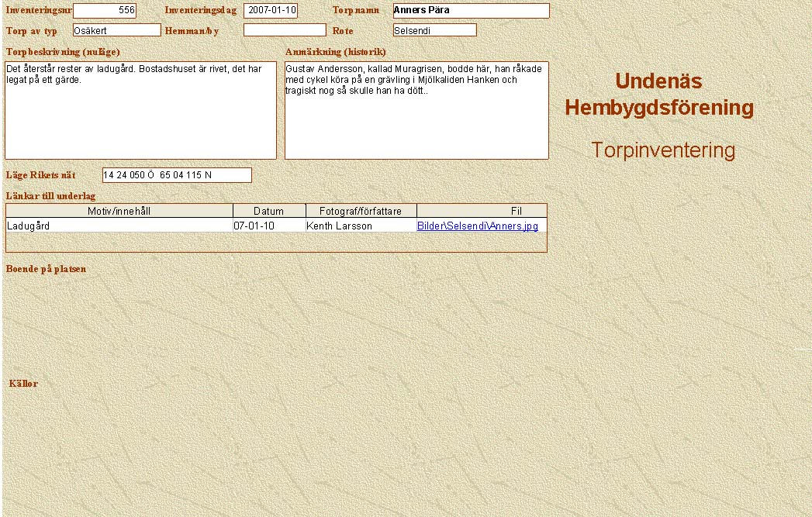Click the Undenäs Hembygdsförening title
The image size is (812, 517).
(659, 94)
